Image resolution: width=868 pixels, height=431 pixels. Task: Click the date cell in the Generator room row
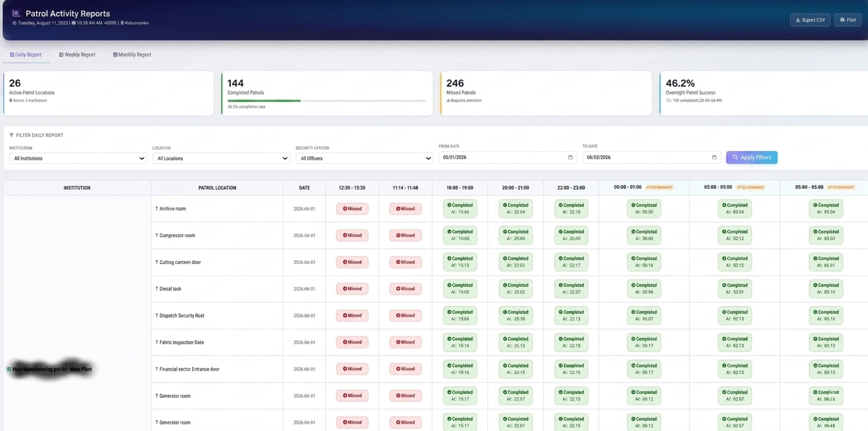point(305,396)
